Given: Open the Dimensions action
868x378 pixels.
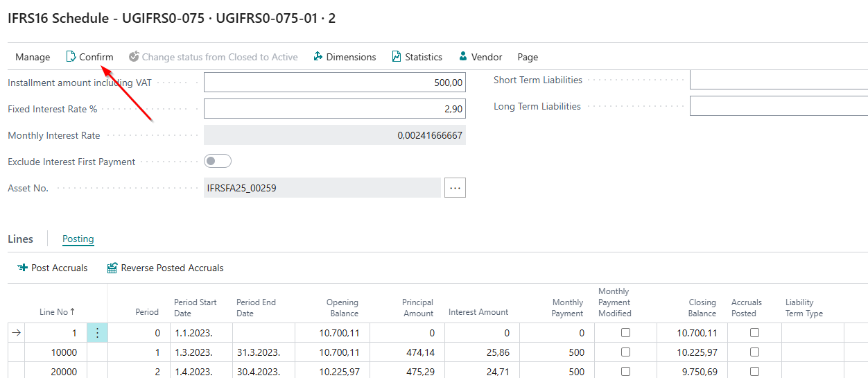Looking at the screenshot, I should click(345, 57).
